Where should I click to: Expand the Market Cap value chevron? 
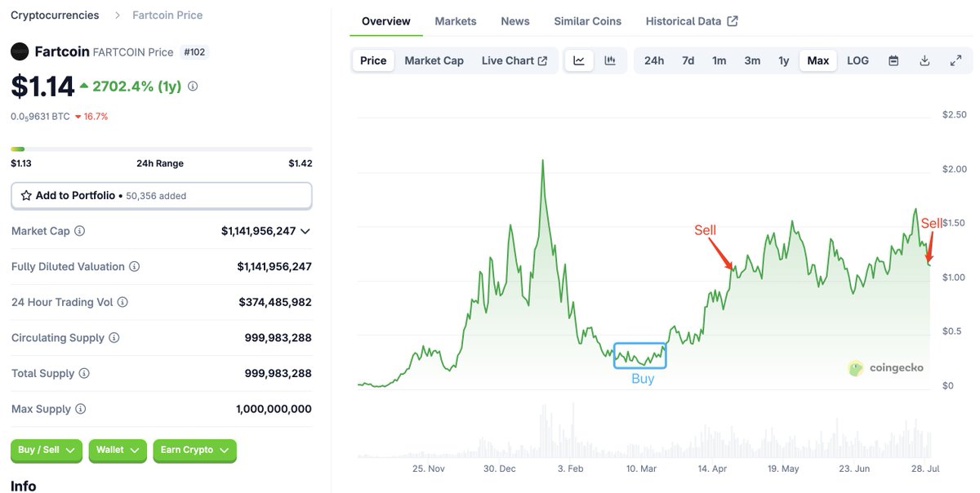point(305,232)
